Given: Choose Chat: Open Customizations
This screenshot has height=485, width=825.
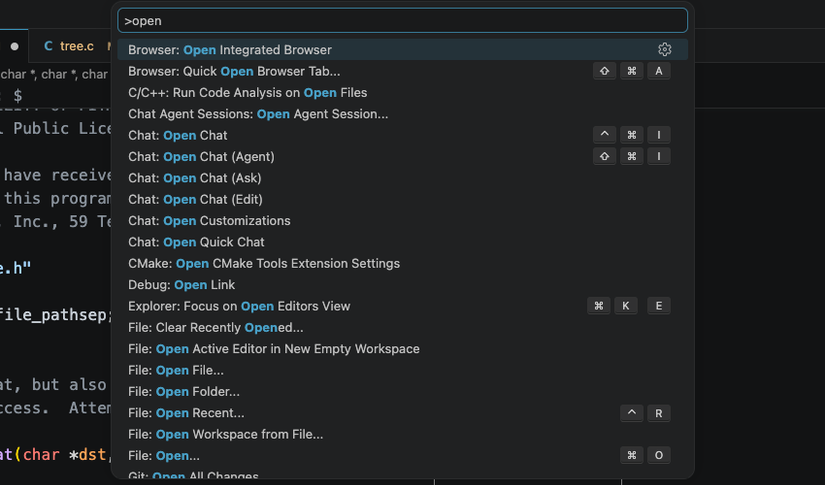Looking at the screenshot, I should coord(403,220).
